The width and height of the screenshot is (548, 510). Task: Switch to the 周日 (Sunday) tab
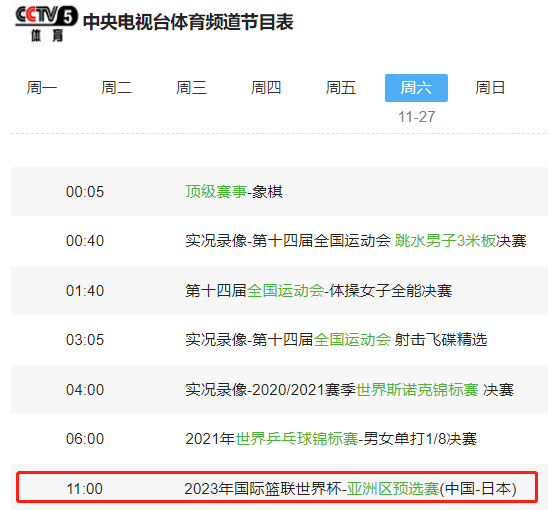pos(490,88)
